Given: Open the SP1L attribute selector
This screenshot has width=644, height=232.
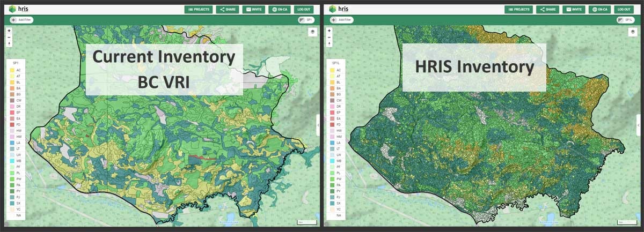Looking at the screenshot, I should [x=626, y=20].
